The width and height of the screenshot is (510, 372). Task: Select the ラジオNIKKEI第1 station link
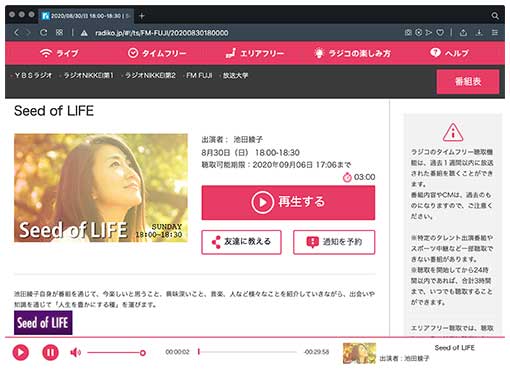pos(88,75)
